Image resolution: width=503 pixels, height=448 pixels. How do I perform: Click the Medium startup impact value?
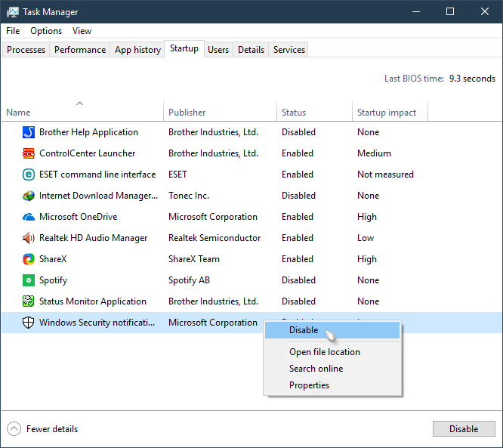pyautogui.click(x=374, y=153)
